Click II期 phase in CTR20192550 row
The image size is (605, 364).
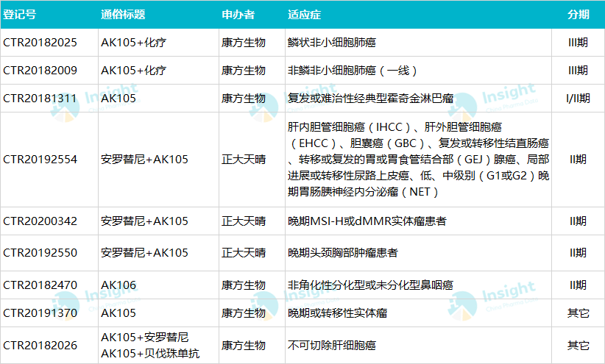click(x=578, y=252)
